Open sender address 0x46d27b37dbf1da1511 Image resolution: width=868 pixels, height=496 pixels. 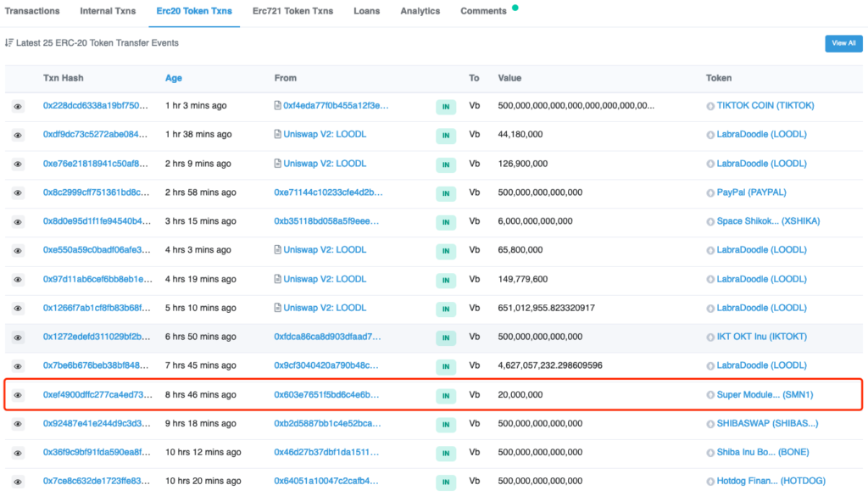coord(326,452)
